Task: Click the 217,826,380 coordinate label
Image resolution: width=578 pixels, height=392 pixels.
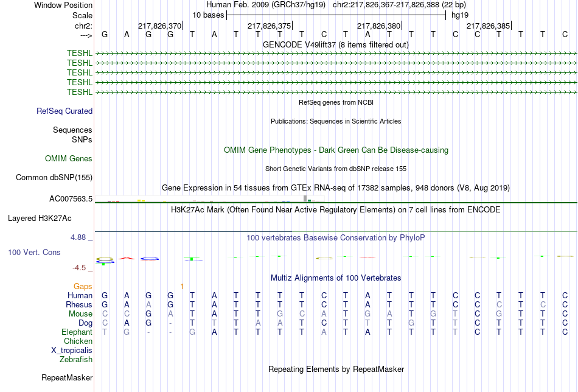Action: (378, 26)
